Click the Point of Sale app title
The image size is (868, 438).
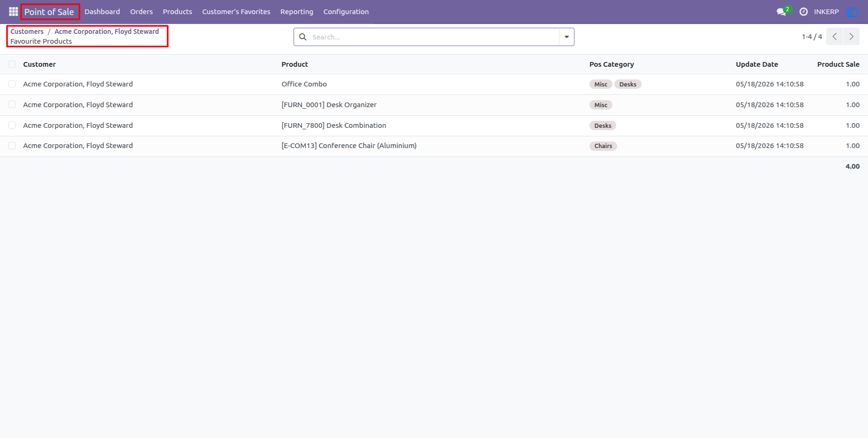point(49,12)
